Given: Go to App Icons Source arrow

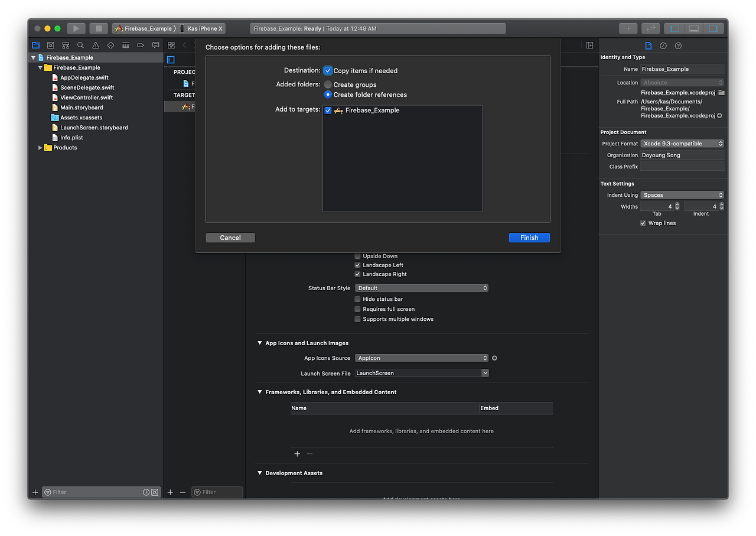Looking at the screenshot, I should pyautogui.click(x=494, y=358).
